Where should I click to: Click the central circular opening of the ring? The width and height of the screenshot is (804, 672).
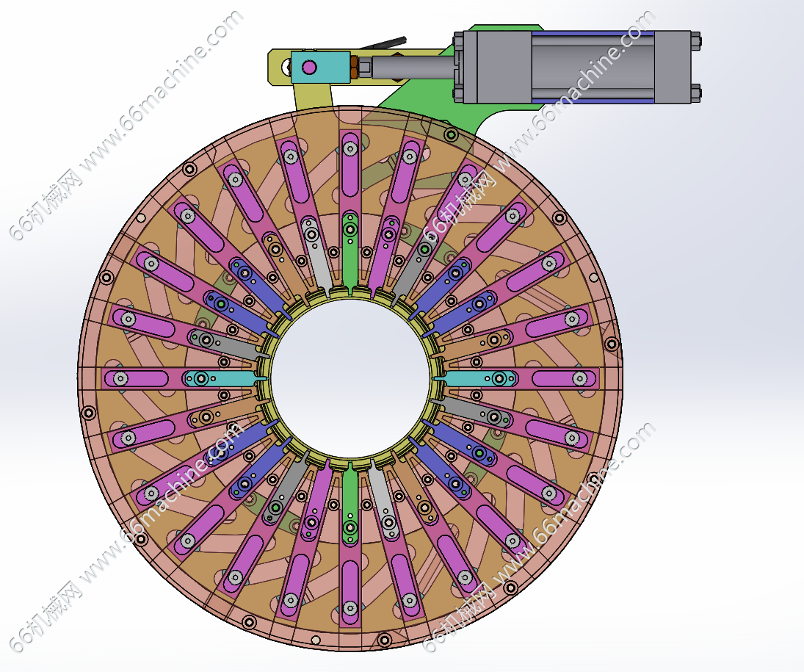pyautogui.click(x=350, y=377)
